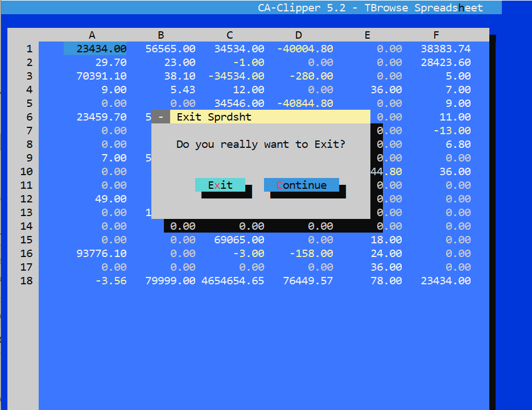Select cell 70391.10 in row 3
Image resolution: width=532 pixels, height=410 pixels.
tap(101, 76)
